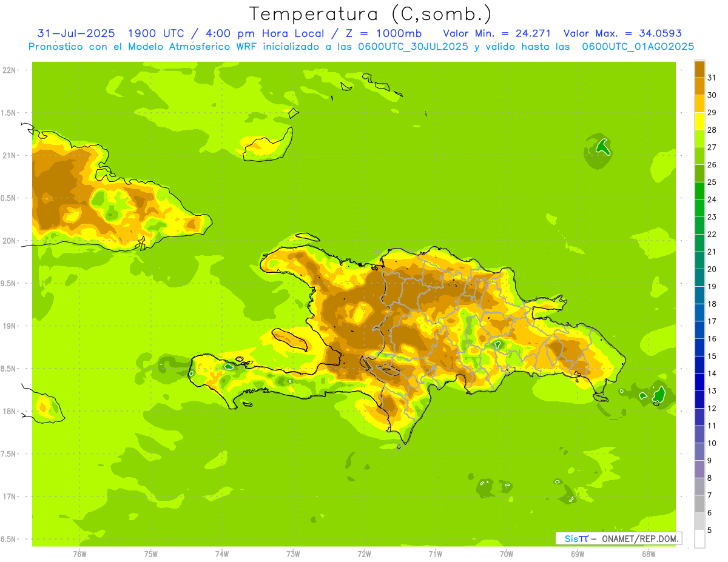Click the colorbar label 15
The height and width of the screenshot is (562, 728).
pyautogui.click(x=712, y=356)
